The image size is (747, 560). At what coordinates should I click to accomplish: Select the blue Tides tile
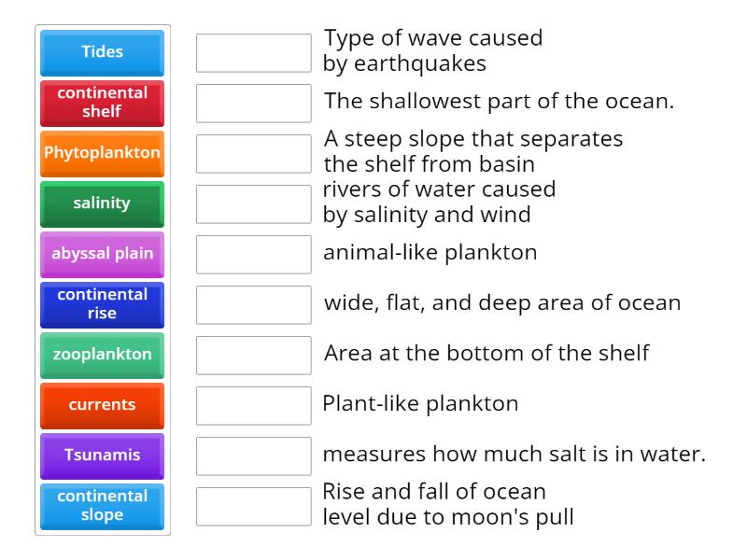pos(101,52)
